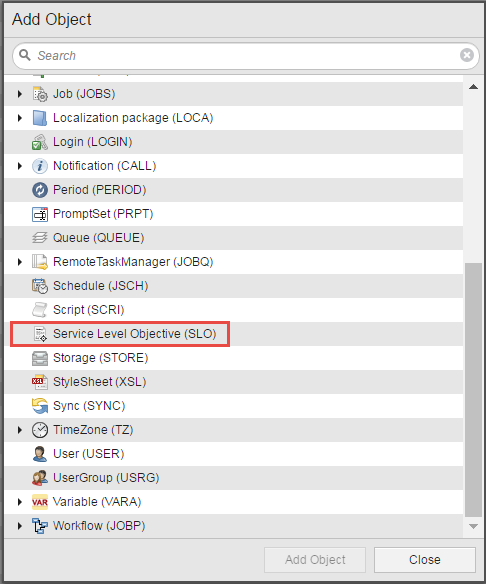Screen dimensions: 486x584
Task: Click the Schedule calendar clock icon
Action: tap(40, 286)
